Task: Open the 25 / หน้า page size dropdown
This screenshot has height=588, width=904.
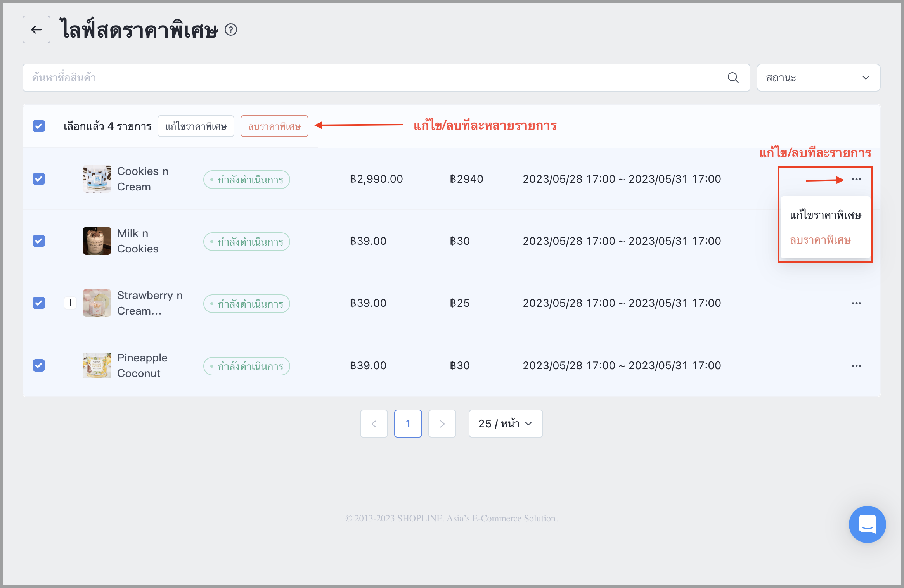Action: 506,424
